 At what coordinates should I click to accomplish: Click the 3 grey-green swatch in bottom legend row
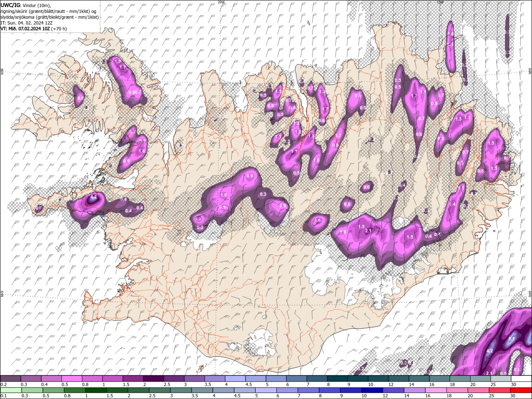(181, 390)
